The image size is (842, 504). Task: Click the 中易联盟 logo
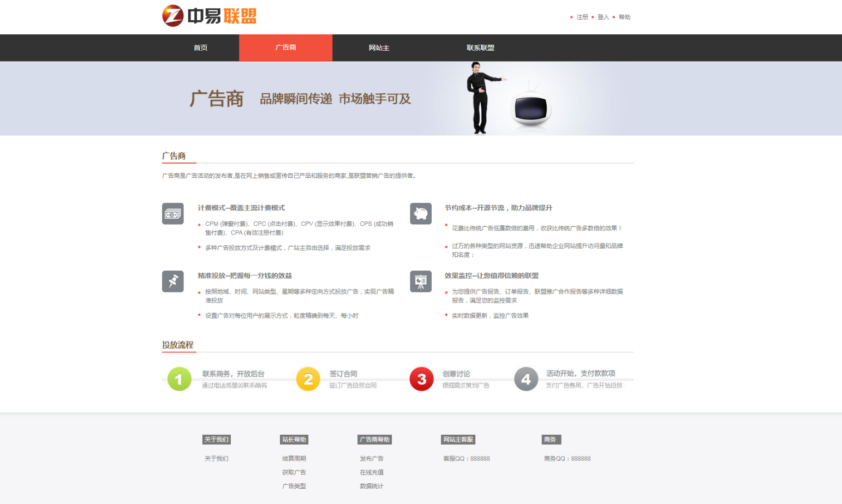coord(209,16)
